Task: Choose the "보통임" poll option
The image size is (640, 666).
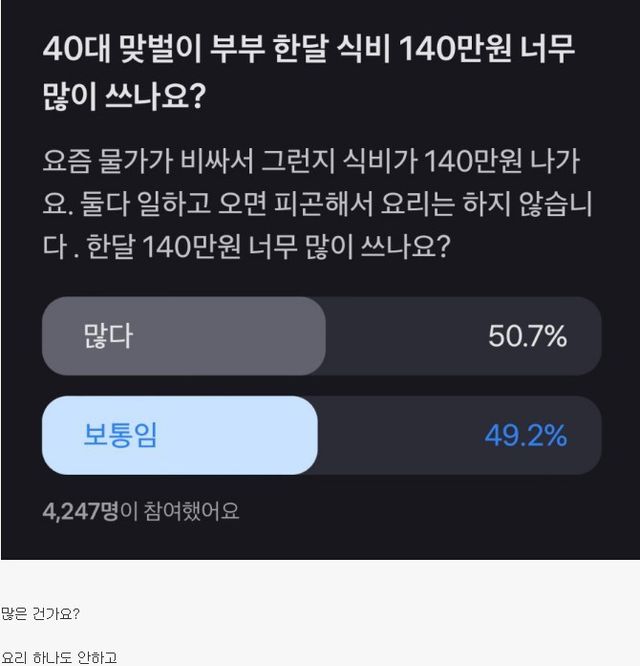Action: click(120, 436)
